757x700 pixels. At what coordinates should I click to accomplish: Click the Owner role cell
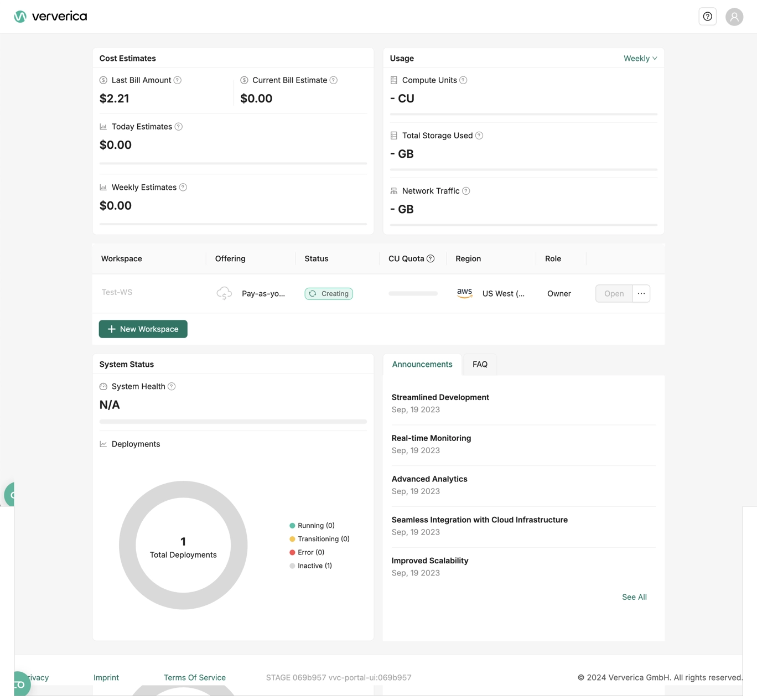(x=559, y=293)
